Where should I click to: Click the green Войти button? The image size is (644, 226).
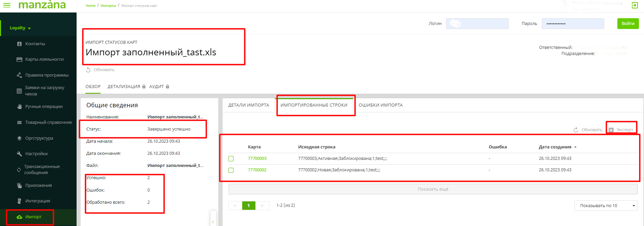tap(628, 24)
